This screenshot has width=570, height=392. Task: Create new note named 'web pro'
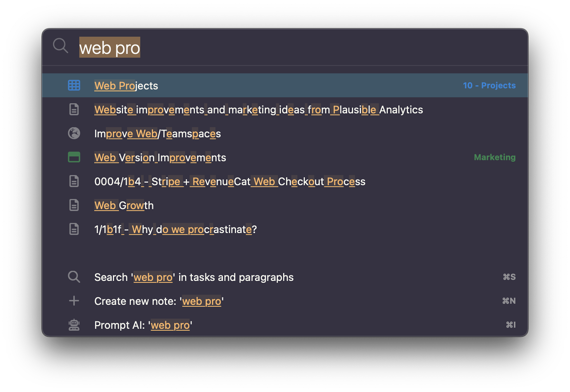tap(285, 301)
